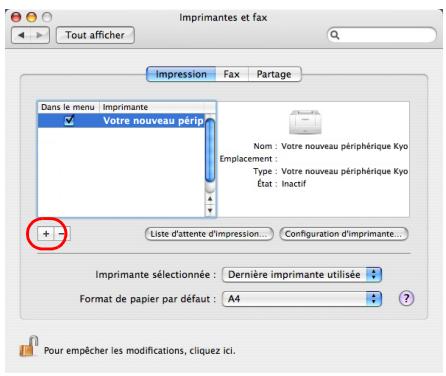Select the Votre nouveau périp printer row
446x376 pixels.
pyautogui.click(x=121, y=120)
